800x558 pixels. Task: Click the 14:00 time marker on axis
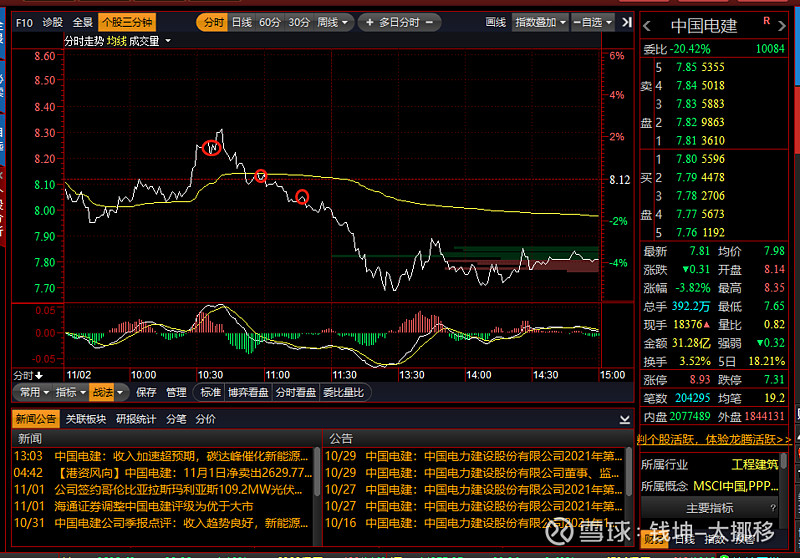(478, 375)
